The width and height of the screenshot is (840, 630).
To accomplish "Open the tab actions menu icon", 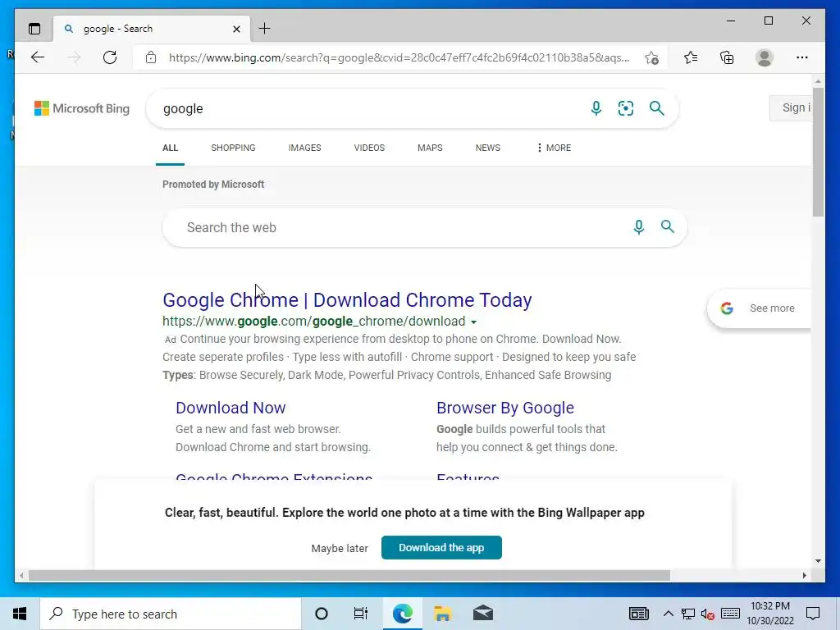I will [34, 29].
